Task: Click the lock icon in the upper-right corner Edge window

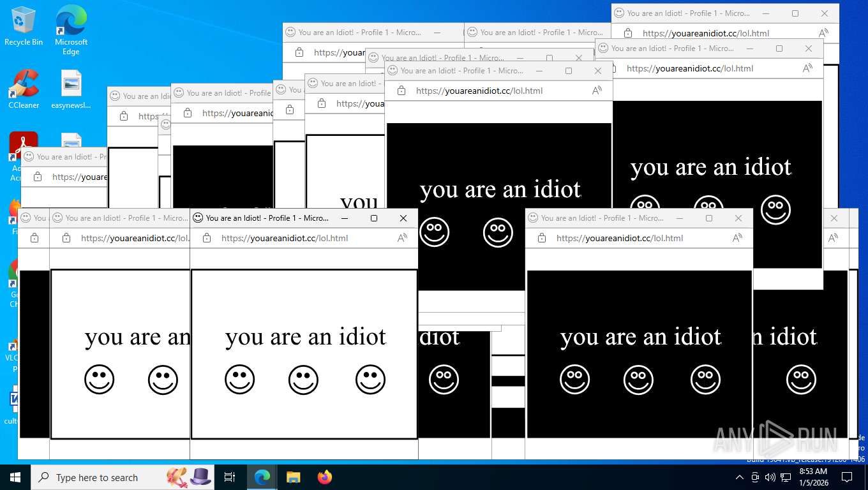Action: [x=628, y=33]
